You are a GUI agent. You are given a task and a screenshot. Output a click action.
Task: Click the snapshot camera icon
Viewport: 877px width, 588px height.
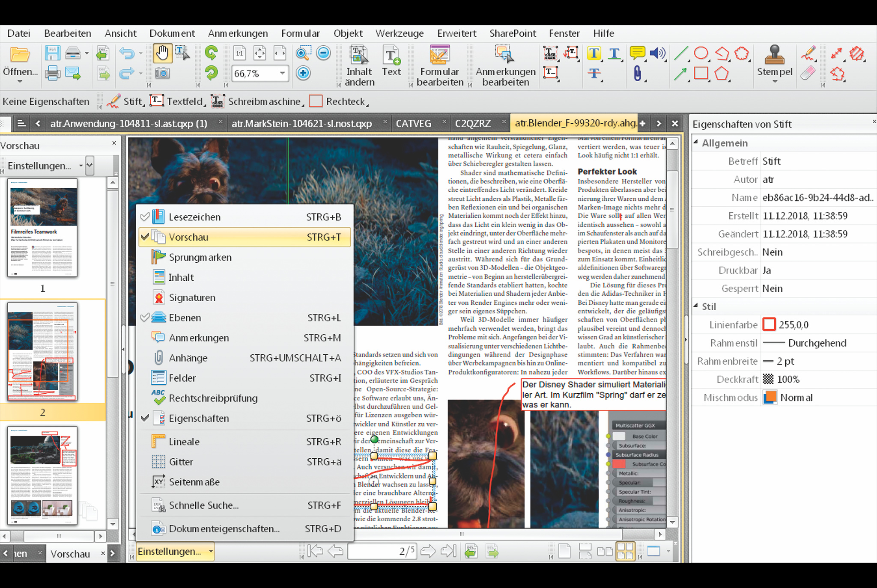pyautogui.click(x=162, y=74)
